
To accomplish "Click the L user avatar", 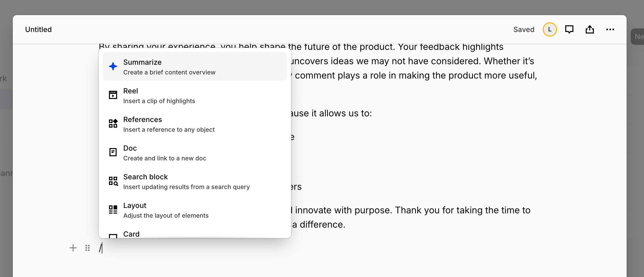I will [x=550, y=29].
